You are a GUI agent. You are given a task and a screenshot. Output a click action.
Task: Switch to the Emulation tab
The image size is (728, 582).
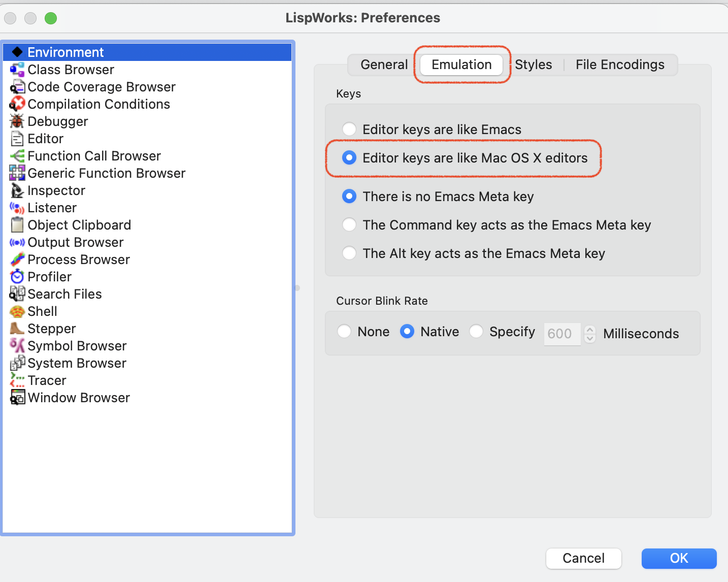point(461,64)
